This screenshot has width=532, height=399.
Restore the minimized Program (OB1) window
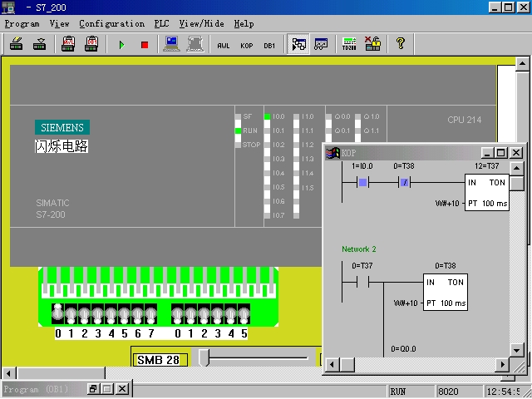tap(93, 389)
